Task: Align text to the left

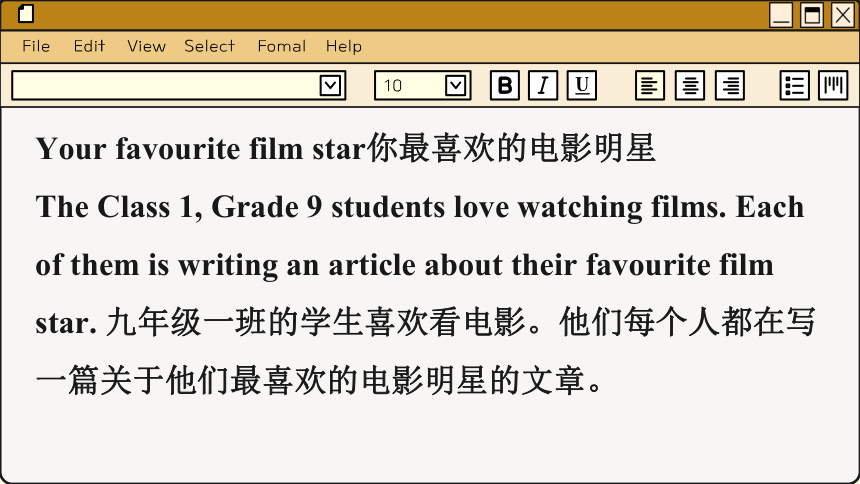Action: coord(650,86)
